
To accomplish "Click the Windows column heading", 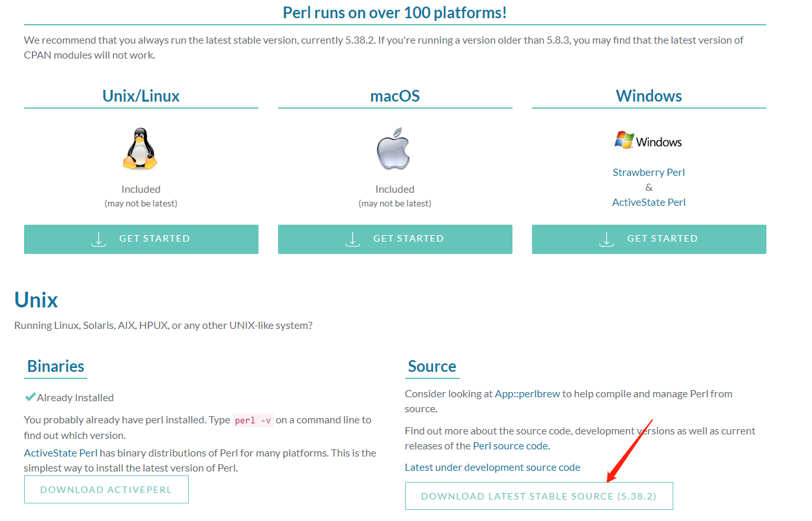I will pyautogui.click(x=649, y=96).
